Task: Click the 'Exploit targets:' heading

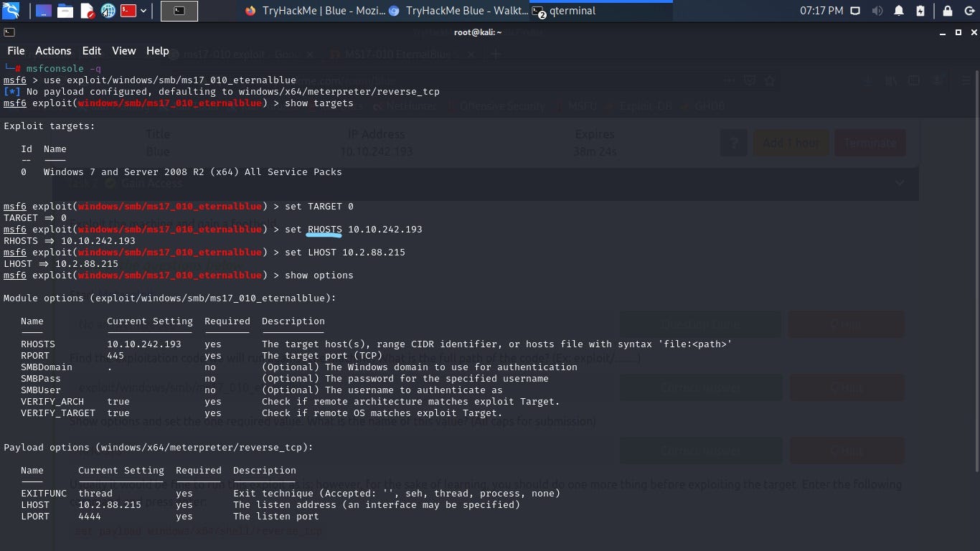Action: 50,126
